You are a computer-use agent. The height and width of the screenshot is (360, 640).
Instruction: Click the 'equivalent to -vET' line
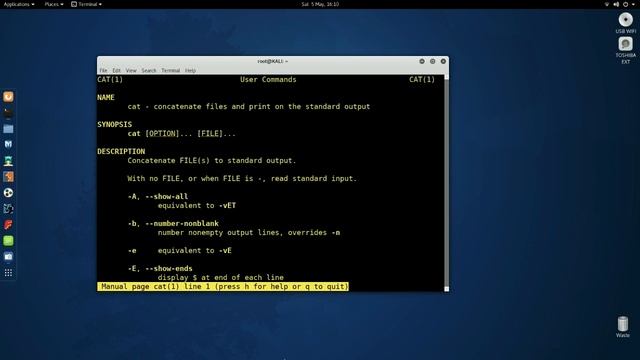coord(197,205)
